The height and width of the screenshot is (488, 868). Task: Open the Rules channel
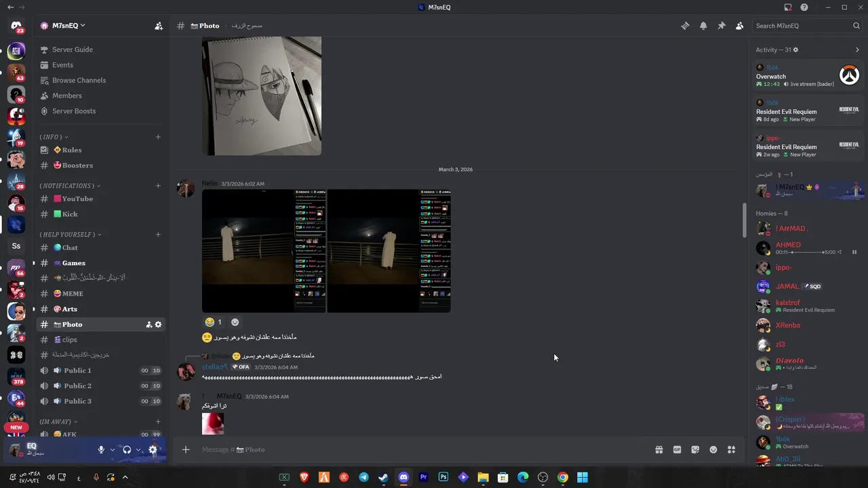[x=102, y=150]
